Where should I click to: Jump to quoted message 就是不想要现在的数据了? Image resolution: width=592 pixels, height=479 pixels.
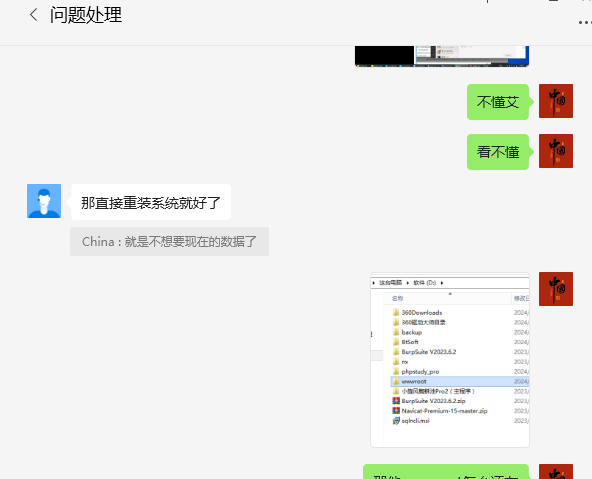tap(170, 242)
